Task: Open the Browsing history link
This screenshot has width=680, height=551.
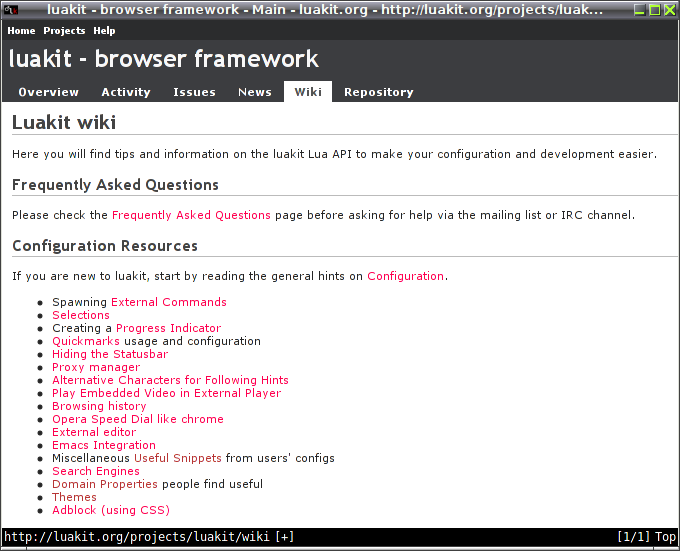Action: 99,406
